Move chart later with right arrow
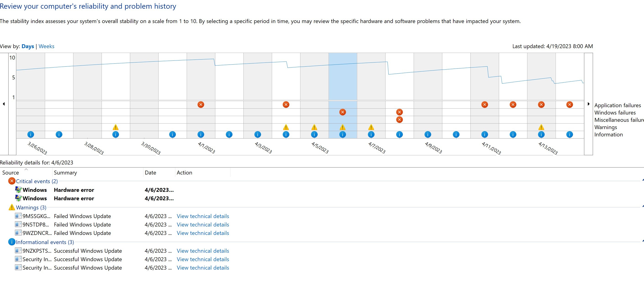The width and height of the screenshot is (644, 281). click(589, 104)
